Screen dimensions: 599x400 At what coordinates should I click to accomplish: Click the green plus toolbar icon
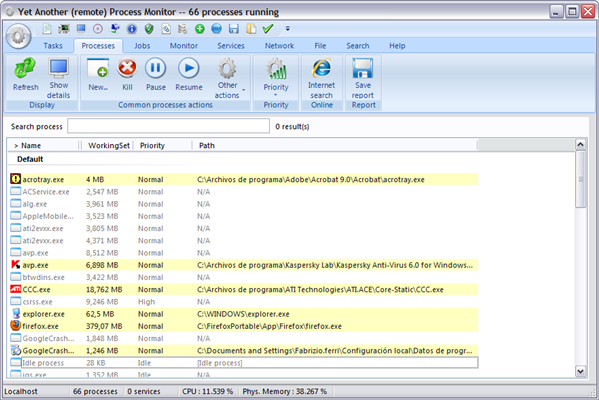click(x=199, y=29)
